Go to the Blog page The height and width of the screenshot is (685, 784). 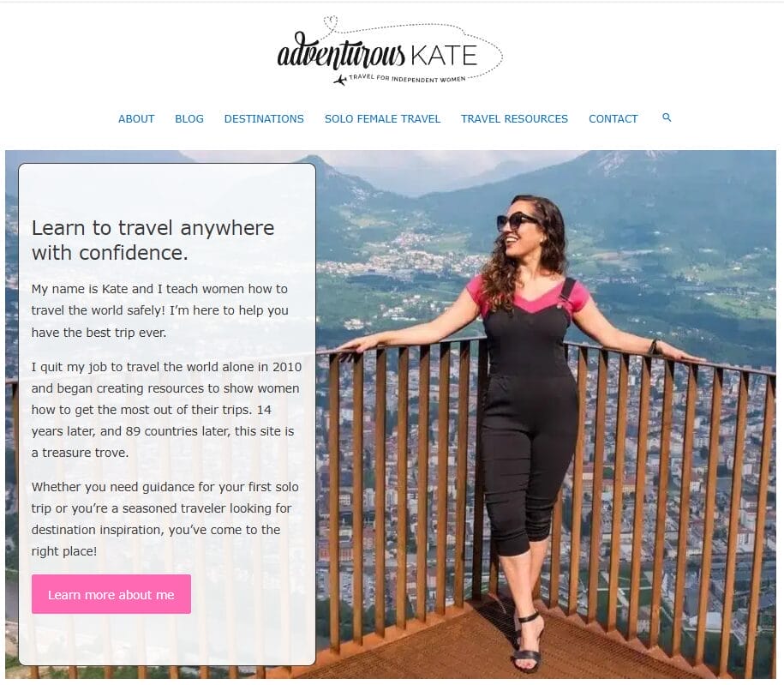[x=189, y=119]
